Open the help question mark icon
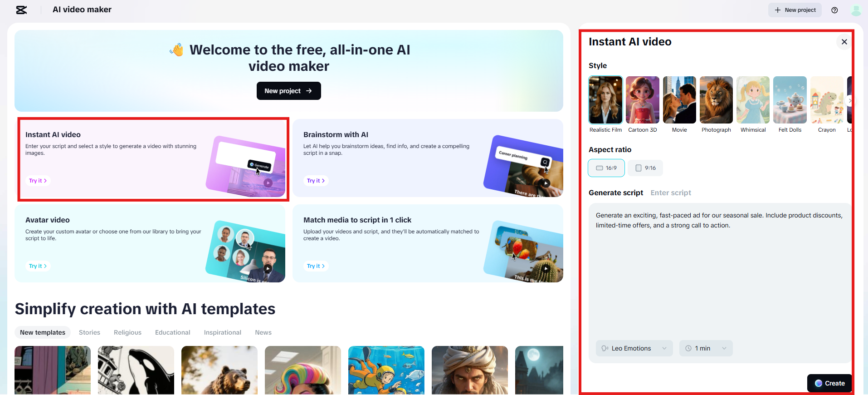Viewport: 868px width, 395px height. click(x=834, y=10)
